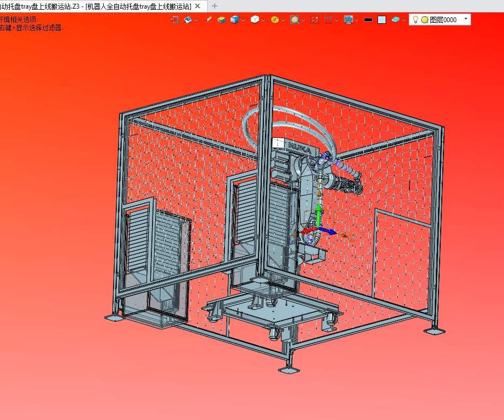Click the yellow circle layer indicator
Viewport: 504px width, 420px height.
[x=425, y=20]
